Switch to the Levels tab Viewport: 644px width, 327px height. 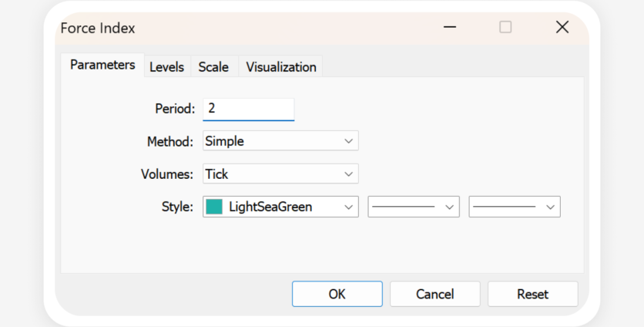(166, 67)
